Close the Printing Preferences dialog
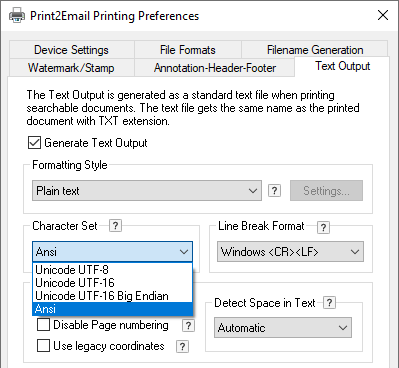Image resolution: width=399 pixels, height=368 pixels. coord(383,15)
